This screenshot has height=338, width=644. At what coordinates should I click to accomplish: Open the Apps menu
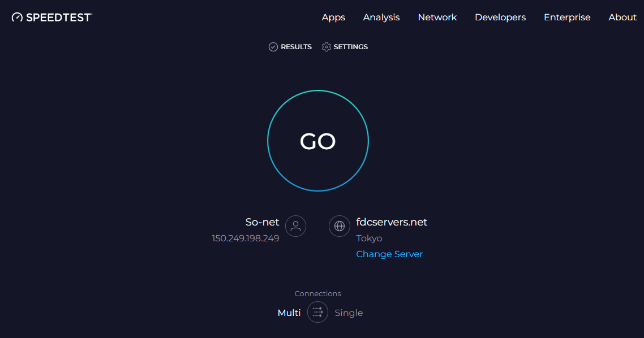333,18
